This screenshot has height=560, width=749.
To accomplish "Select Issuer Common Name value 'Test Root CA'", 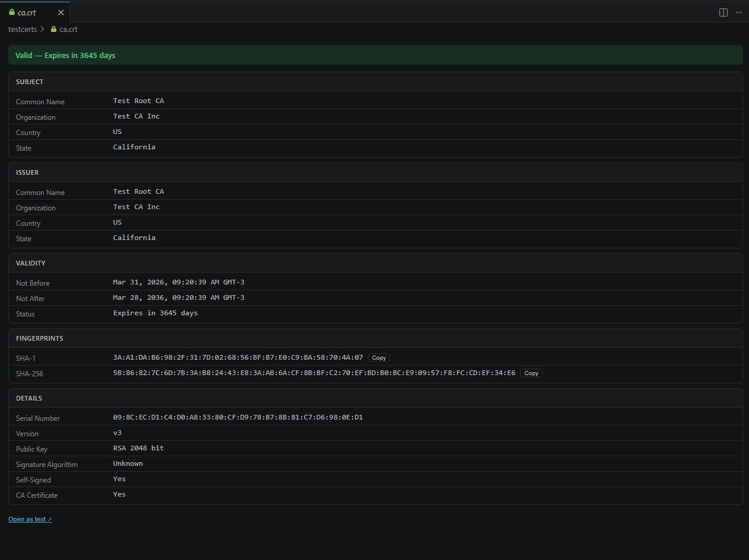I will pos(139,191).
